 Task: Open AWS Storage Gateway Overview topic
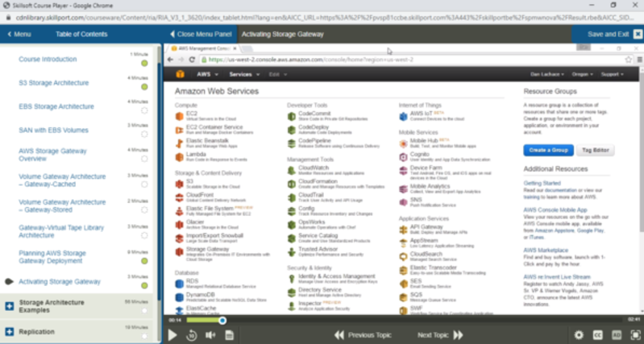52,155
